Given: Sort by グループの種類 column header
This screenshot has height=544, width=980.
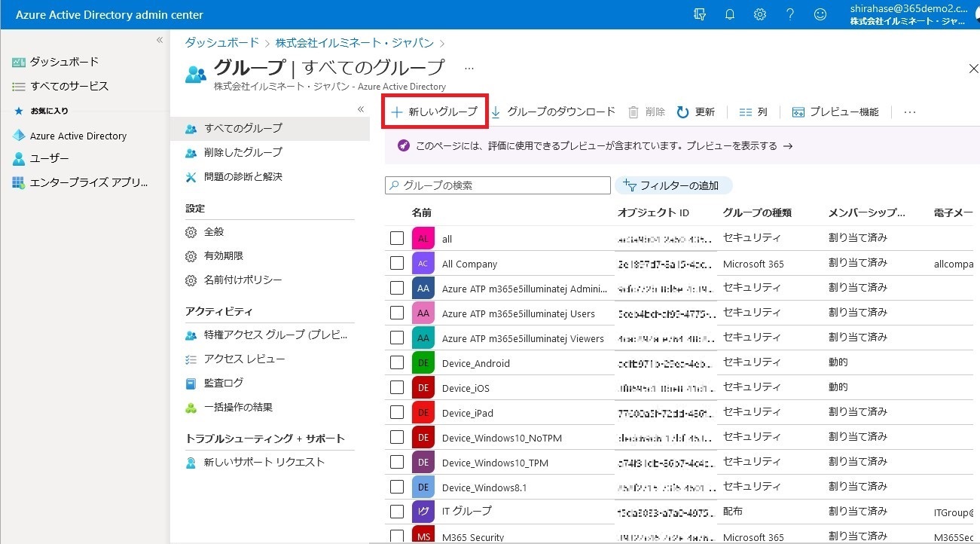Looking at the screenshot, I should (757, 212).
